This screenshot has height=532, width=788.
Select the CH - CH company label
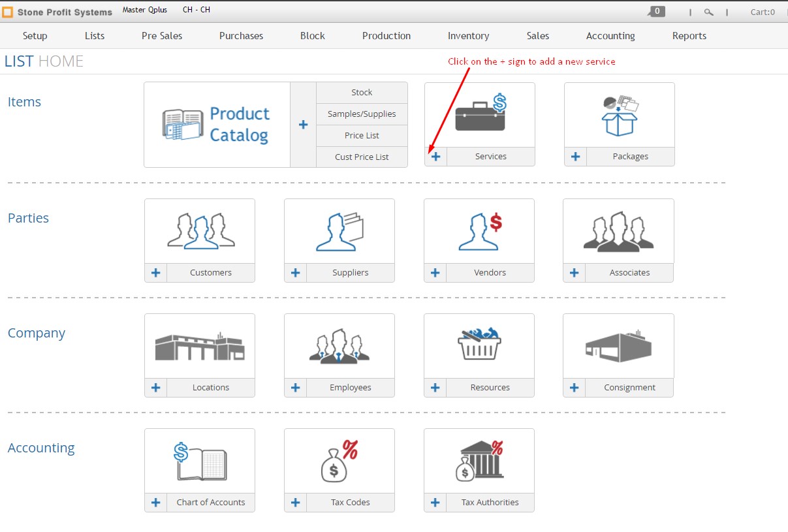pyautogui.click(x=196, y=10)
